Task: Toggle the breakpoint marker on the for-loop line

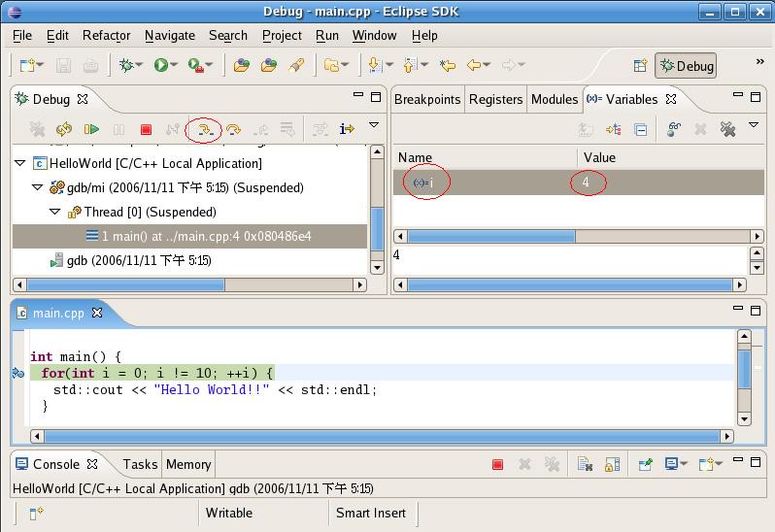Action: [x=17, y=373]
